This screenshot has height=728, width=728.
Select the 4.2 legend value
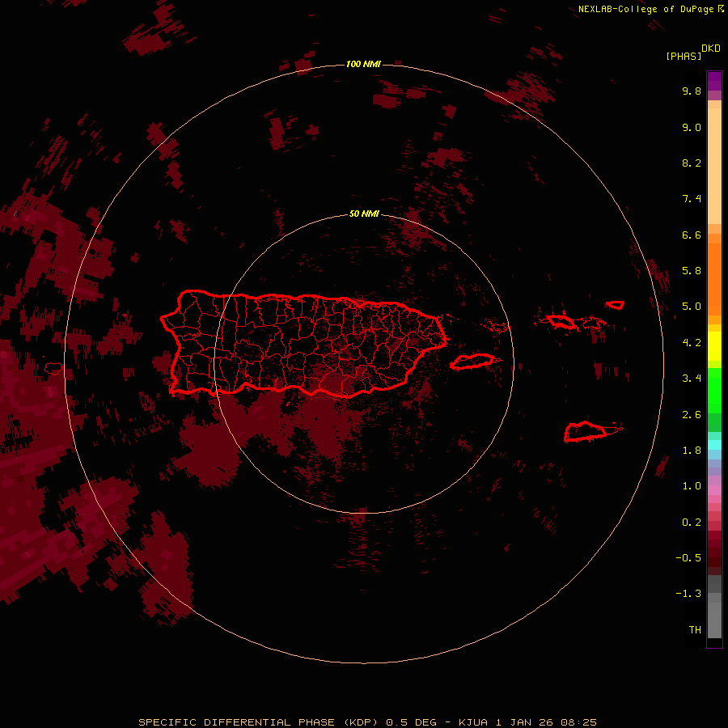pyautogui.click(x=692, y=342)
